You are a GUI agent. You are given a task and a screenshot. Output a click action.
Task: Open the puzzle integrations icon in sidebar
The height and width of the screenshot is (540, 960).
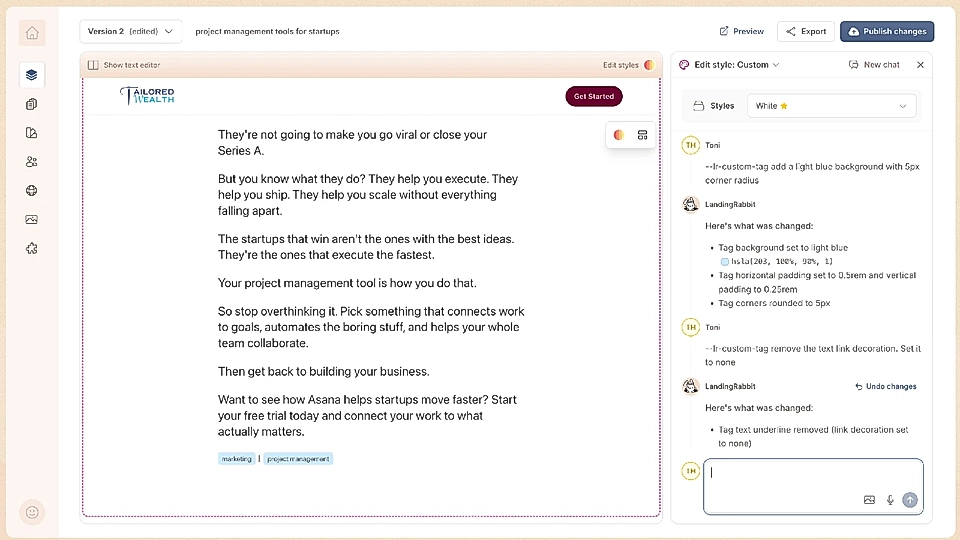(32, 249)
